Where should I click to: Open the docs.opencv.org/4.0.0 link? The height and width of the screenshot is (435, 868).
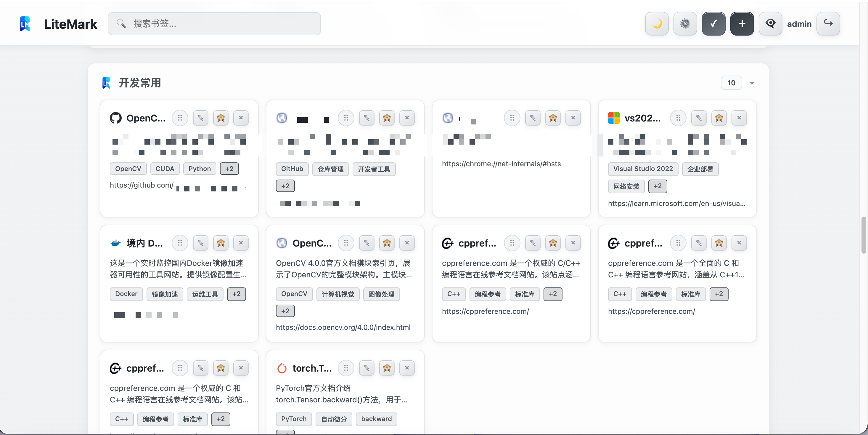tap(343, 327)
